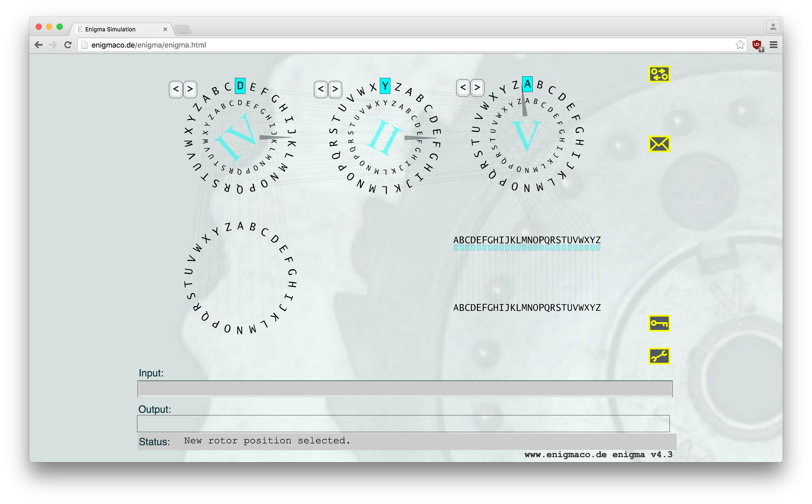The height and width of the screenshot is (504, 812).
Task: Step rotor IV backward with < button
Action: pyautogui.click(x=176, y=89)
